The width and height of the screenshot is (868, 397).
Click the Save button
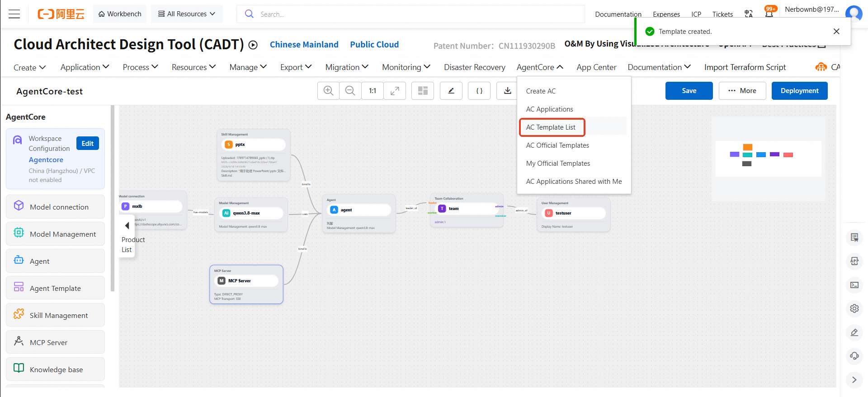[x=689, y=91]
